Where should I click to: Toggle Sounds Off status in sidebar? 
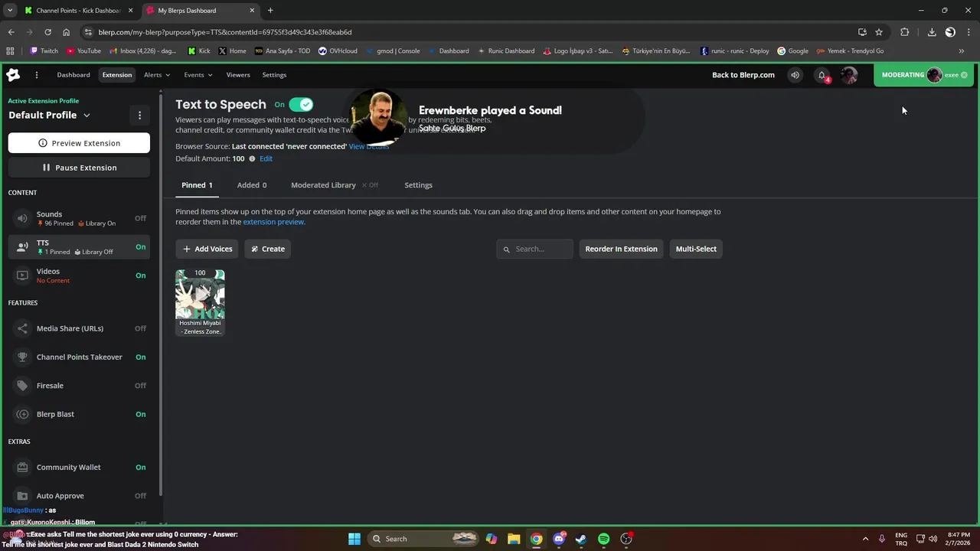(x=141, y=218)
